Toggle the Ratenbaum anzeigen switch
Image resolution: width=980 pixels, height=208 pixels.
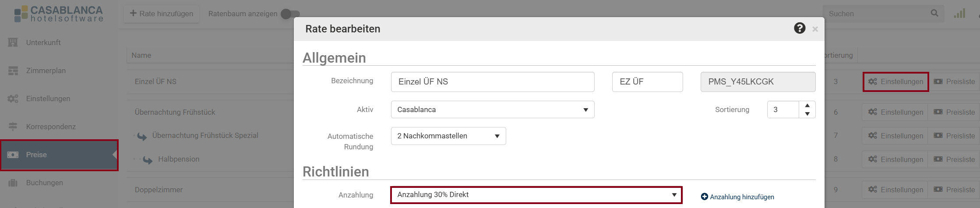(x=290, y=14)
